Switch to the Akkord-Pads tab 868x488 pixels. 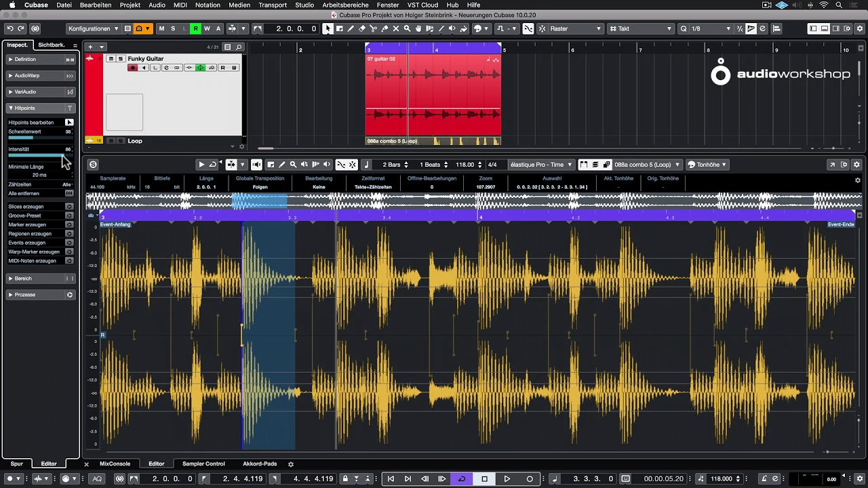260,464
